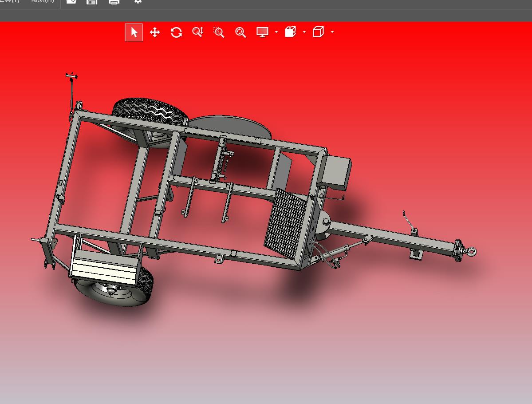Expand the monitor icon's dropdown arrow
This screenshot has width=532, height=404.
(276, 32)
